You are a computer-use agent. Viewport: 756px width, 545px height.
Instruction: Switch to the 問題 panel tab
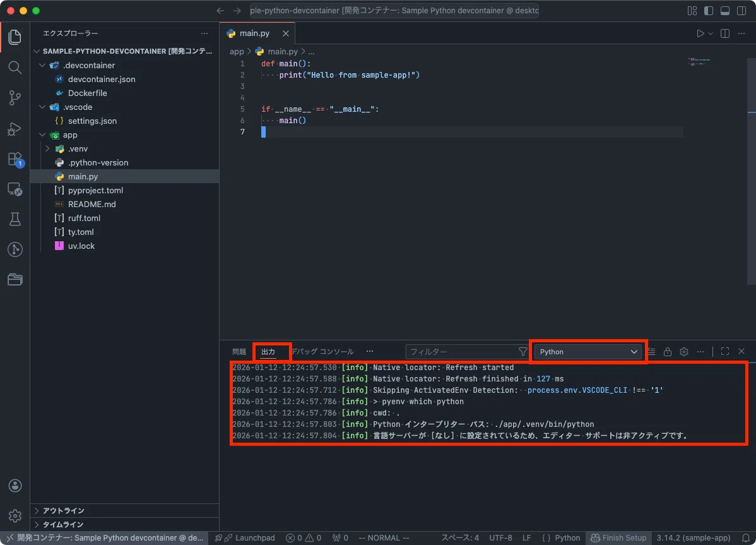239,352
